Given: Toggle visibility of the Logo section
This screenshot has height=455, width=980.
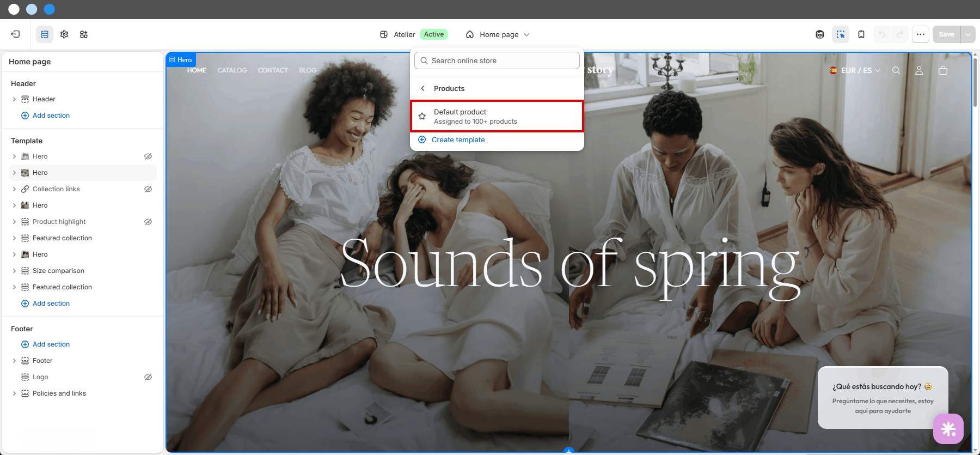Looking at the screenshot, I should coord(148,377).
